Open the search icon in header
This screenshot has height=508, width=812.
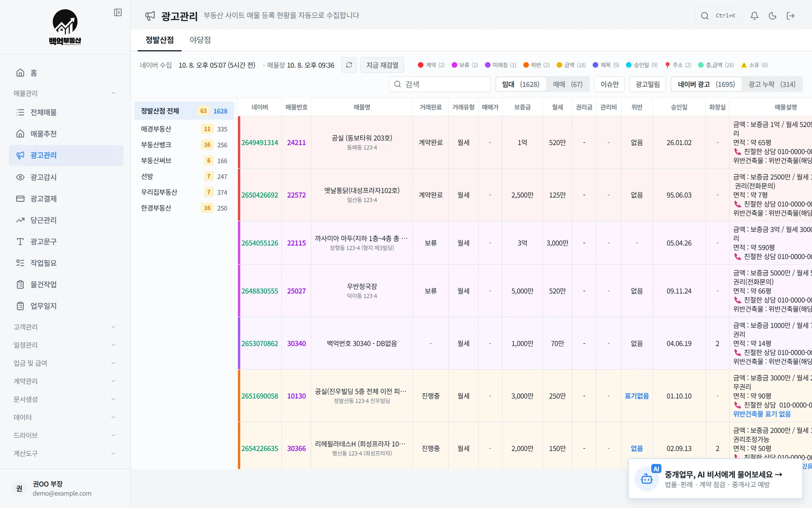pos(705,16)
